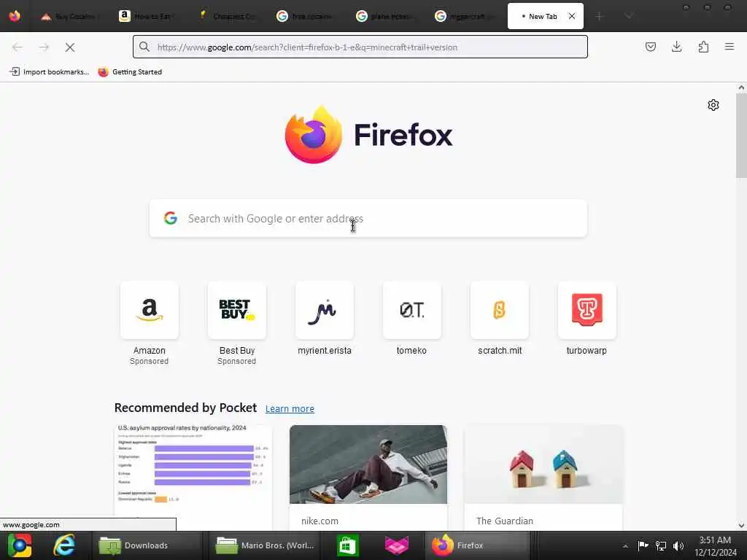Launch Internet Explorer from taskbar
This screenshot has height=560, width=747.
[x=64, y=545]
